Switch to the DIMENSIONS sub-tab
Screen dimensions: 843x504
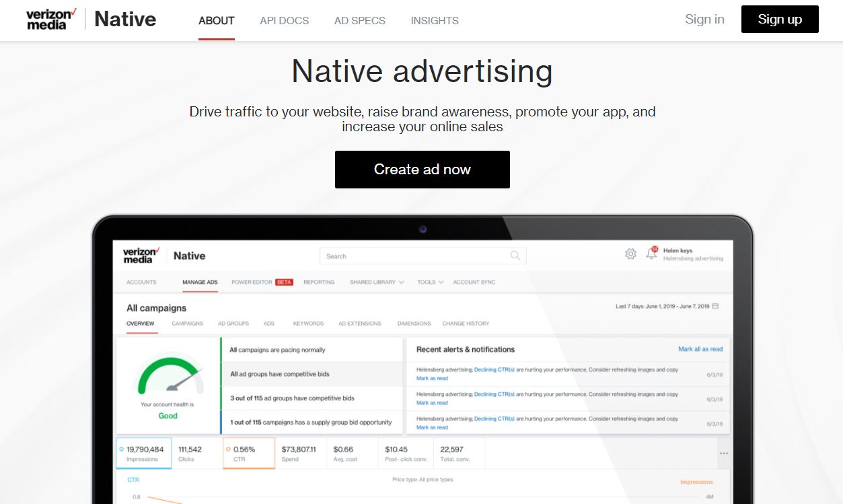[x=414, y=324]
